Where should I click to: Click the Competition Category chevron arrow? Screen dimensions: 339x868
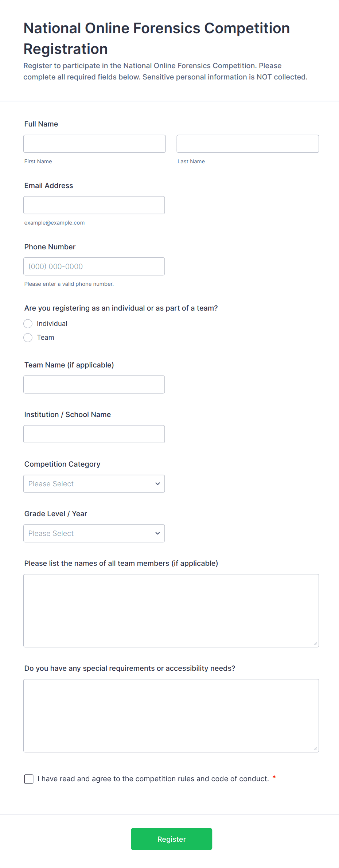click(x=157, y=484)
